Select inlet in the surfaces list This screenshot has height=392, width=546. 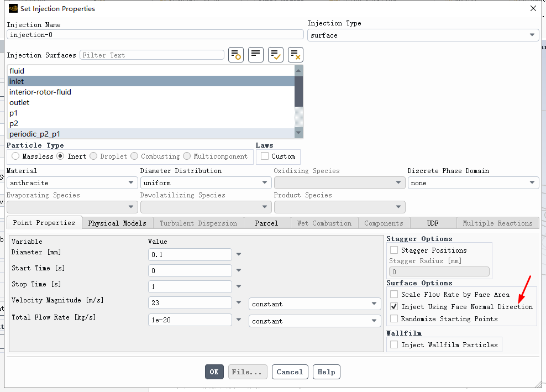[151, 81]
